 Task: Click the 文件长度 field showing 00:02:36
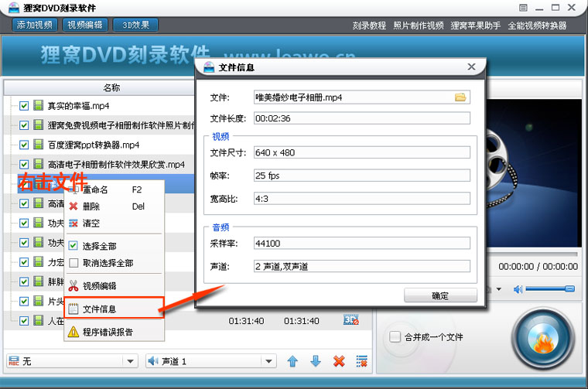click(362, 118)
